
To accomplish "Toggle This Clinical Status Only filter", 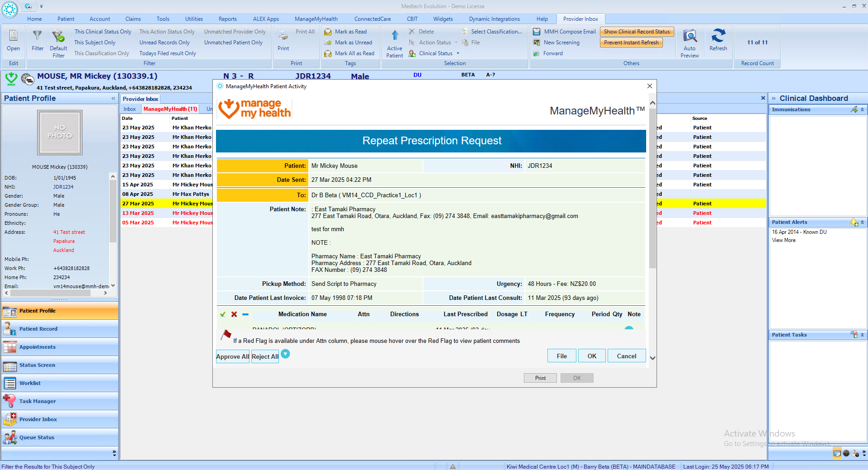I will (103, 32).
